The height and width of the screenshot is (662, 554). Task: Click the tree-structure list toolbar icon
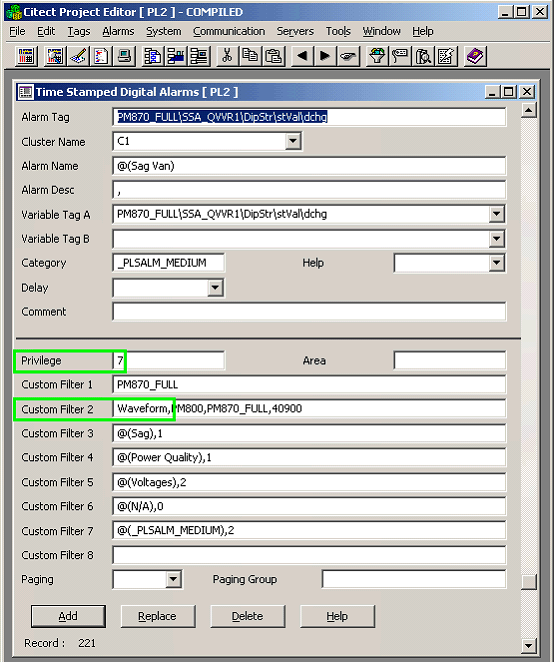[x=199, y=56]
